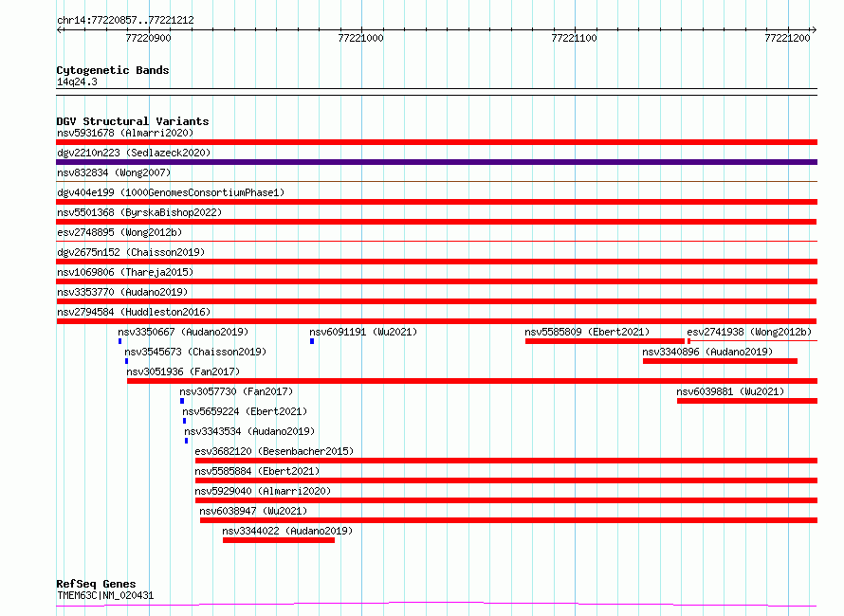Click the left arrow of the ruler

[60, 29]
